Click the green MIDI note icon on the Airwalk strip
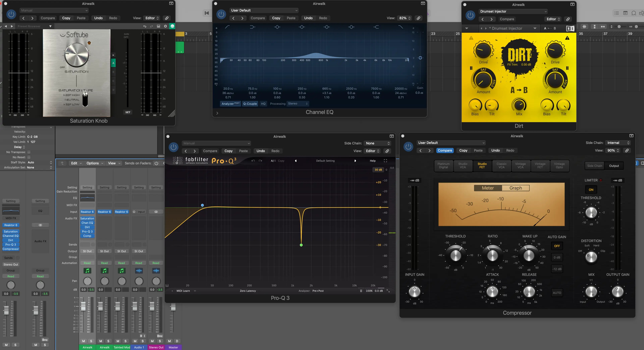 87,271
